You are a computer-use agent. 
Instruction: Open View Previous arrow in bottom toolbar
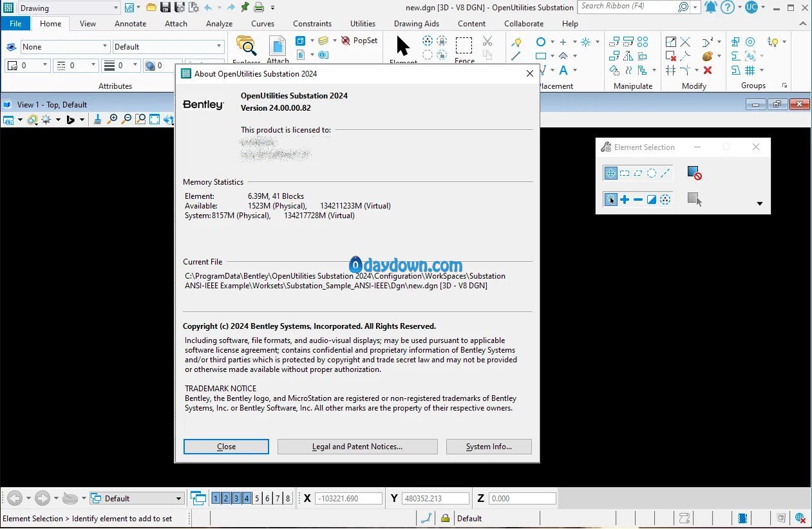tap(15, 498)
